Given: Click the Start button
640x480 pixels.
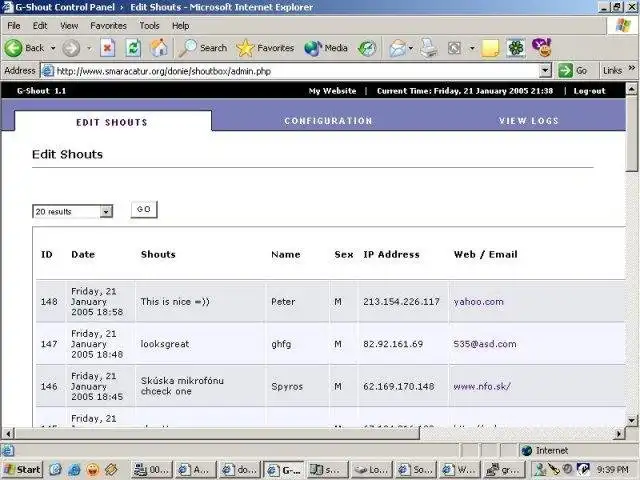Looking at the screenshot, I should (22, 470).
